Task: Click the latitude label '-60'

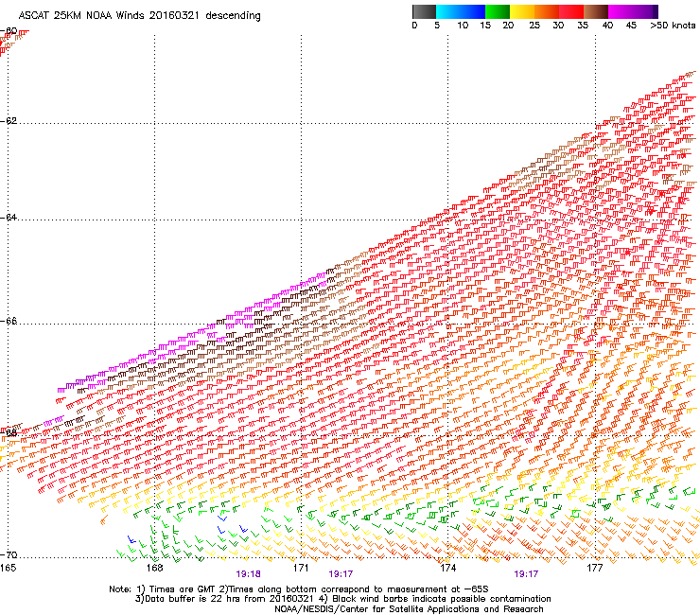Action: [x=9, y=31]
